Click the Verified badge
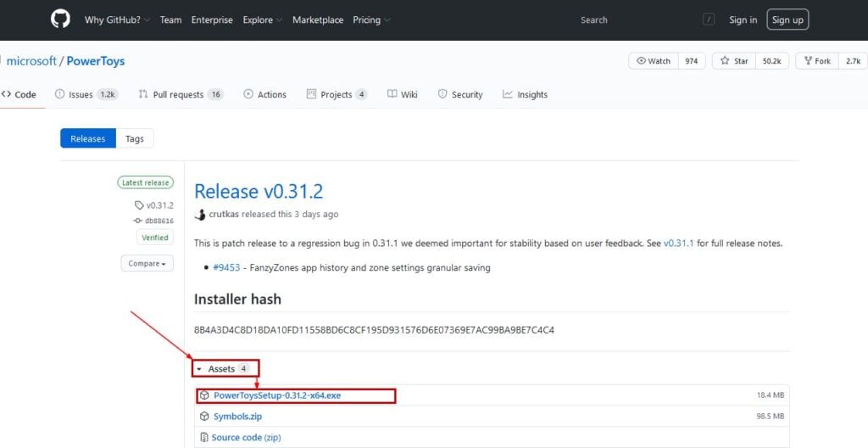 [x=155, y=238]
